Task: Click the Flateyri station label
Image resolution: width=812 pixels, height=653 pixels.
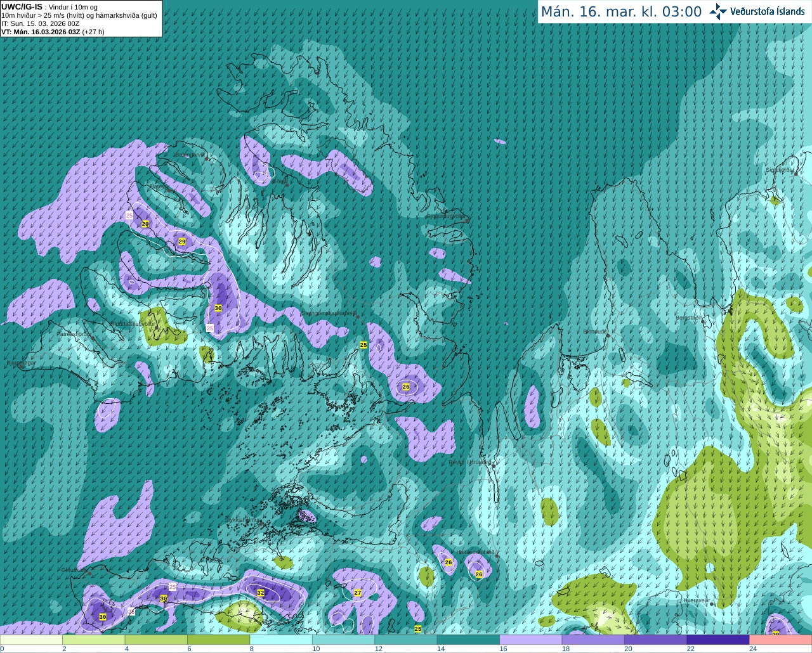Action: click(159, 186)
